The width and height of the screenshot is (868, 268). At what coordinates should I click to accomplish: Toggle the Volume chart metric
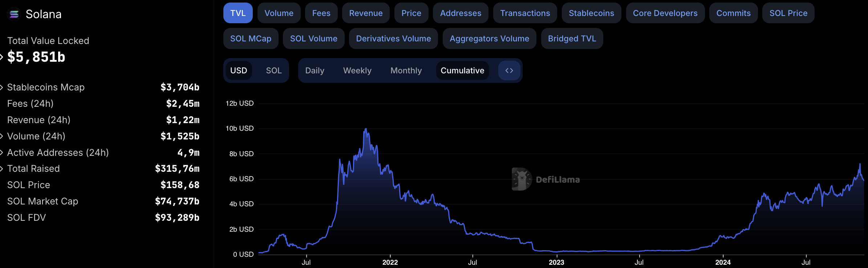(x=279, y=13)
